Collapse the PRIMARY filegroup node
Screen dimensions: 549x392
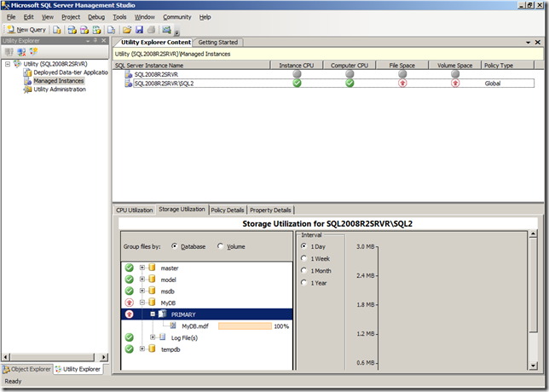tap(153, 314)
